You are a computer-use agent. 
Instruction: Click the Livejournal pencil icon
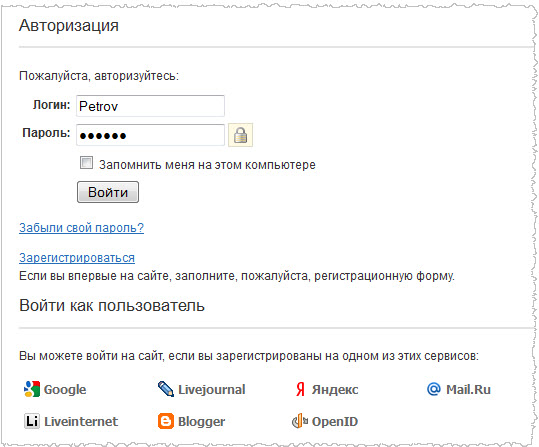click(x=166, y=389)
